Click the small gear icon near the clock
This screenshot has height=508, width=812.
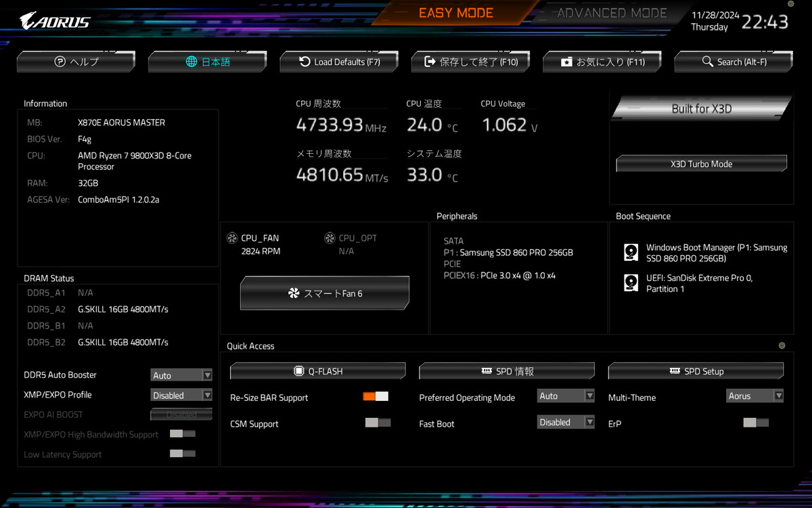(x=791, y=5)
